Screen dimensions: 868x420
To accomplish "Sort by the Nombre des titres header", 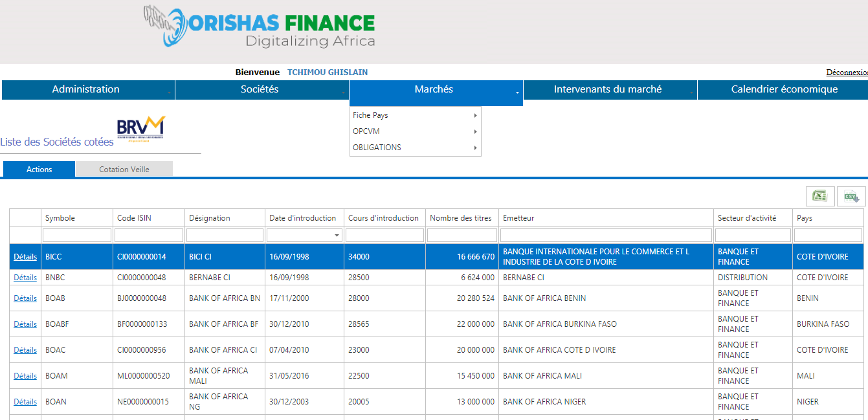I will (461, 218).
